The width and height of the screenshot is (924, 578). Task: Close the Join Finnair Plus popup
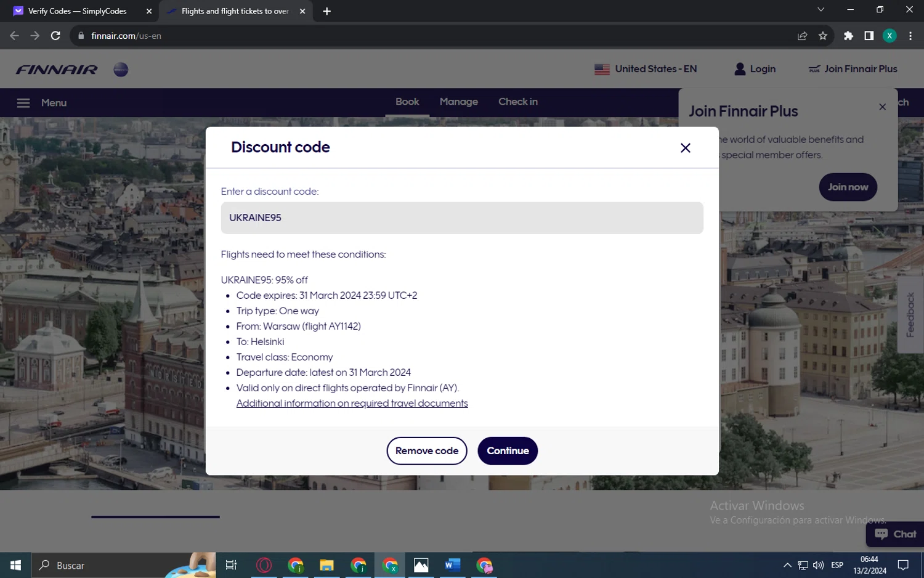(x=882, y=107)
